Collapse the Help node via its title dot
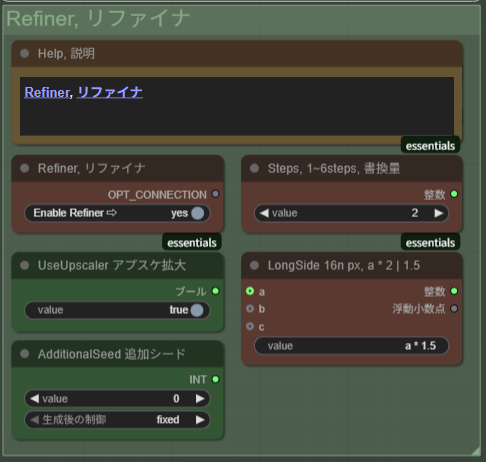The image size is (486, 462). tap(24, 53)
